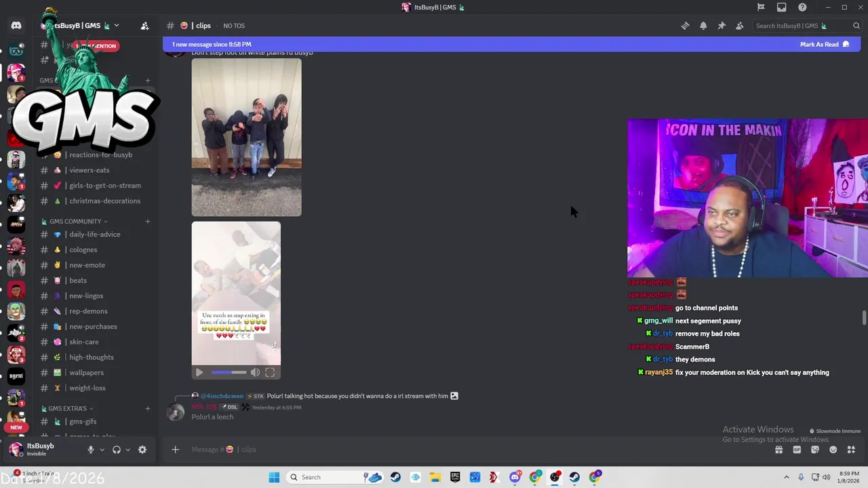Open the emoji picker
The width and height of the screenshot is (868, 488).
(x=833, y=449)
